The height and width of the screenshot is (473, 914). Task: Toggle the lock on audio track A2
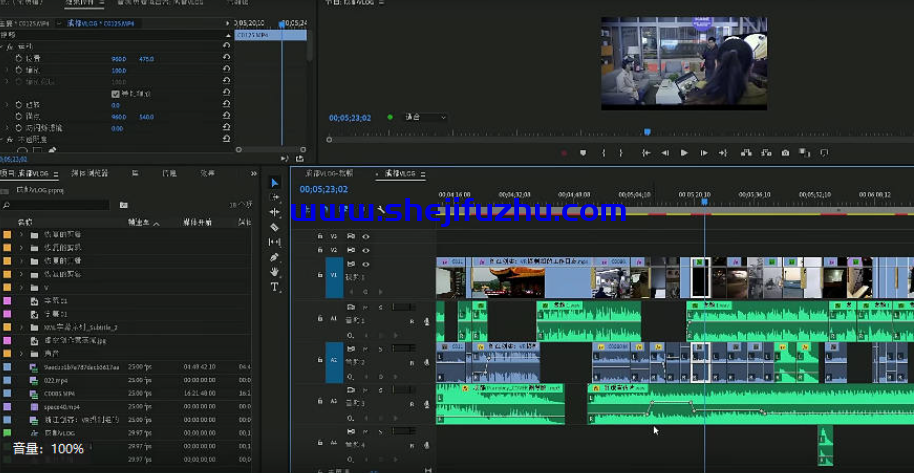click(x=319, y=360)
